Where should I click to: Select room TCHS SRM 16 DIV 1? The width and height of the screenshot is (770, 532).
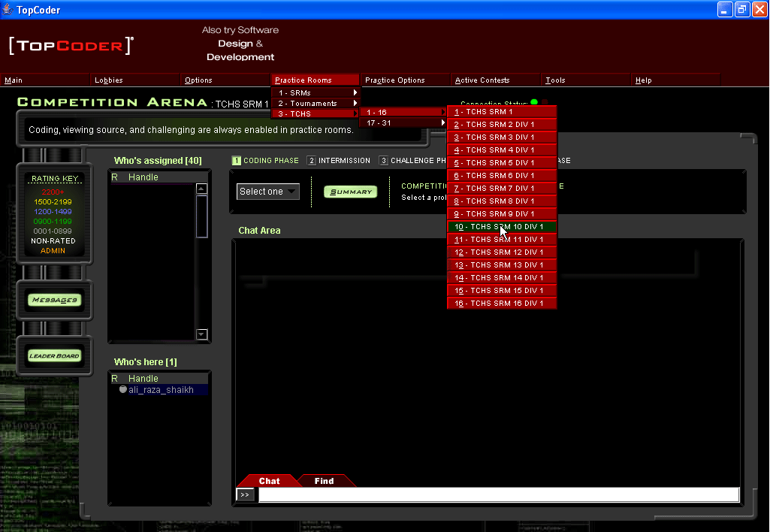pos(502,304)
